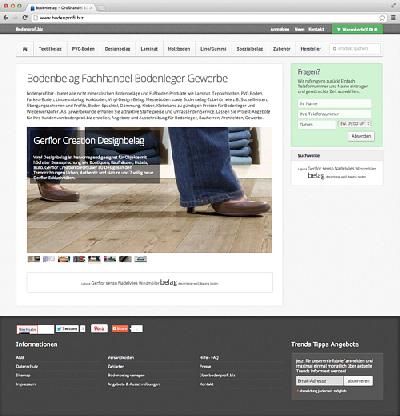Viewport: 400px width, 416px height.
Task: Click the Neu link in the top bar
Action: tap(299, 29)
